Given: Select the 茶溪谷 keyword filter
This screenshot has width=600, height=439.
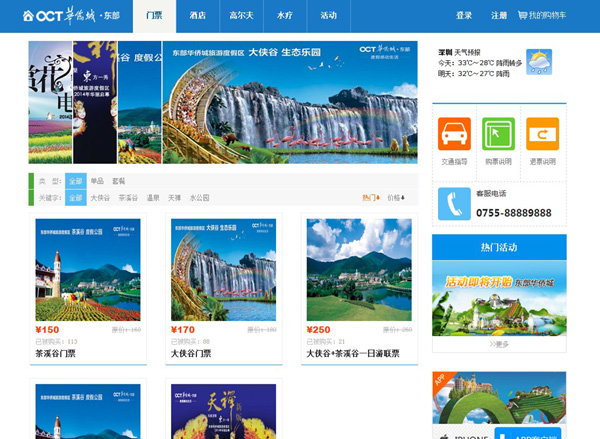Looking at the screenshot, I should 128,198.
